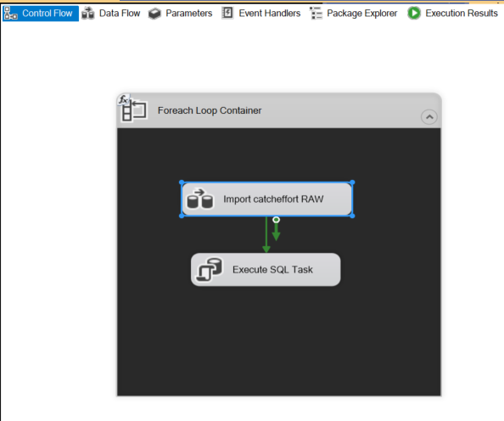This screenshot has width=504, height=421.
Task: Click the Package Explorer tree icon
Action: (316, 14)
